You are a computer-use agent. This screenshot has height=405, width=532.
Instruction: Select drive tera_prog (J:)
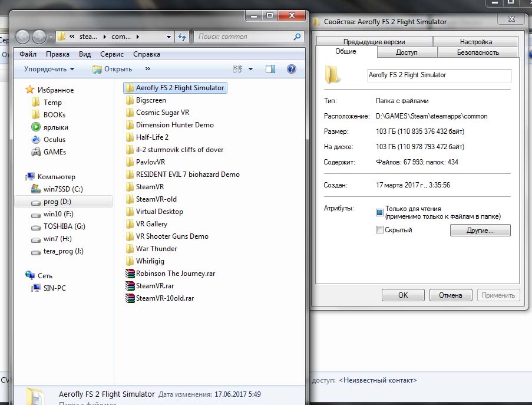[57, 251]
